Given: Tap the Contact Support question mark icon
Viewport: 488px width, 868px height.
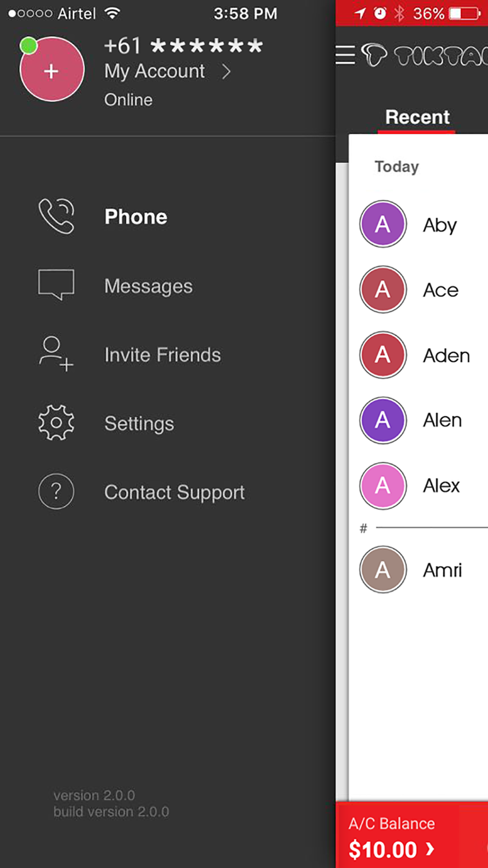Looking at the screenshot, I should 56,492.
